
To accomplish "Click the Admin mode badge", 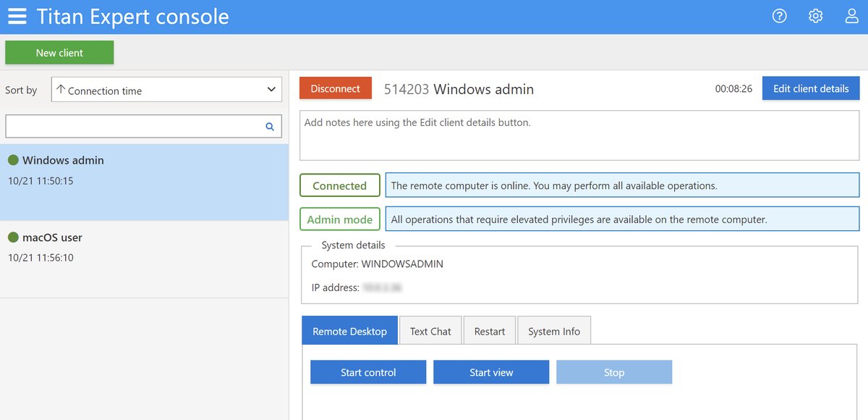I will pos(339,219).
